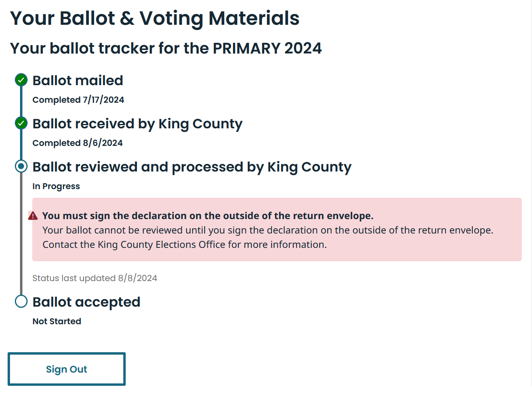The width and height of the screenshot is (532, 395).
Task: Click the Not Started status label
Action: click(x=57, y=321)
